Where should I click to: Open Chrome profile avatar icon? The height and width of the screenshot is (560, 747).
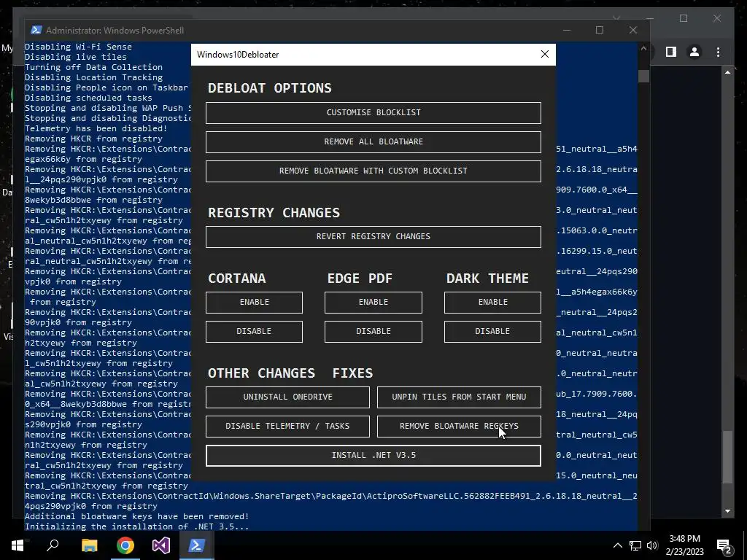(x=694, y=52)
